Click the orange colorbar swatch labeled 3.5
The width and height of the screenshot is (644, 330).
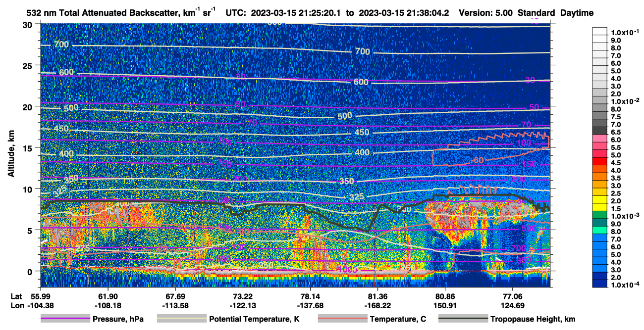(x=600, y=176)
